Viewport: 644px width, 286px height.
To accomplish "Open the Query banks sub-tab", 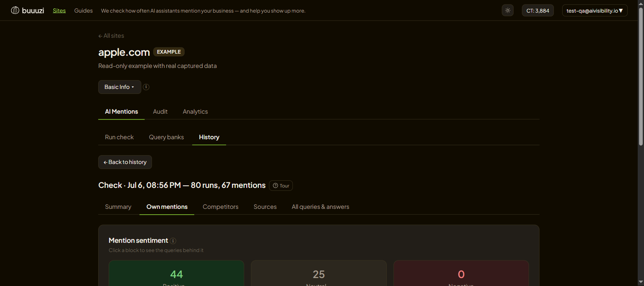I will (166, 137).
